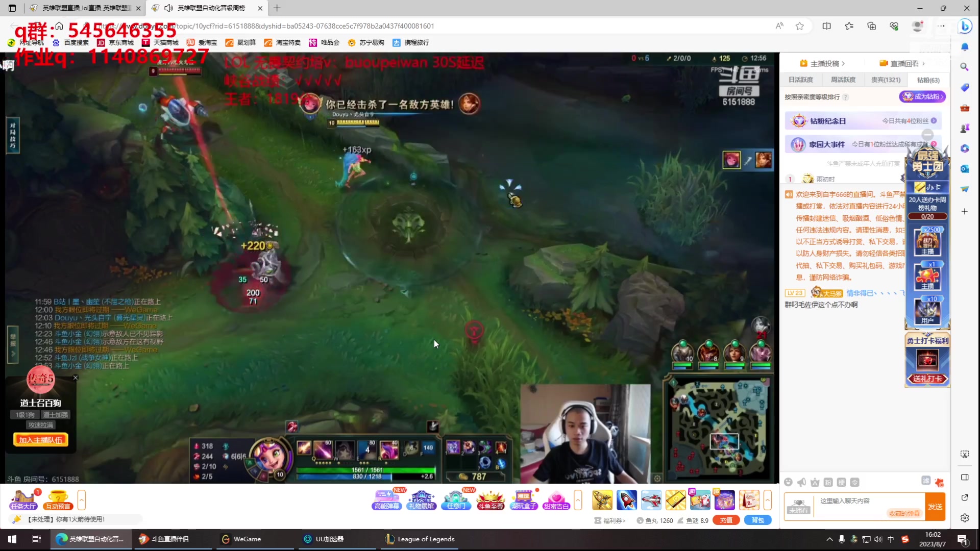980x551 pixels.
Task: Click 送礼打卡 button
Action: tap(927, 379)
